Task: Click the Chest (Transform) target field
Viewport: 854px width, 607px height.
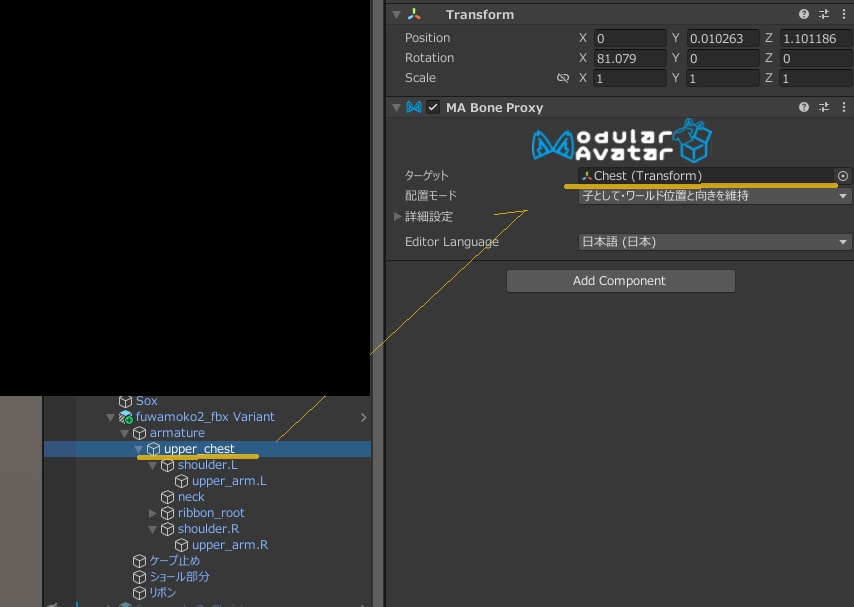Action: (x=706, y=176)
